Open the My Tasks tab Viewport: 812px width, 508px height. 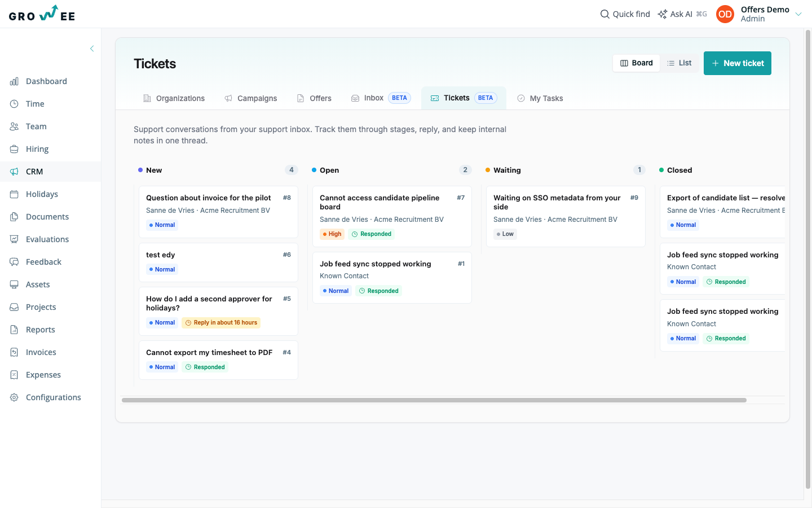coord(540,98)
